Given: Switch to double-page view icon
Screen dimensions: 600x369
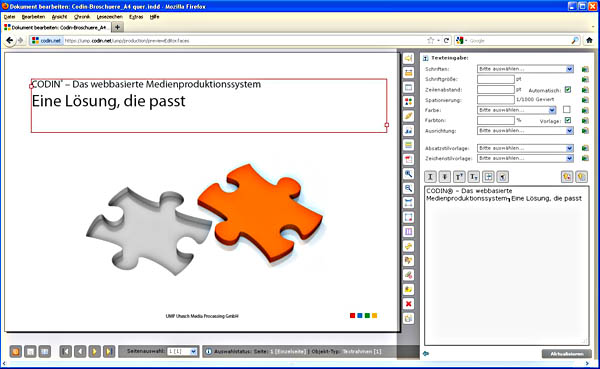Looking at the screenshot, I should tap(45, 351).
